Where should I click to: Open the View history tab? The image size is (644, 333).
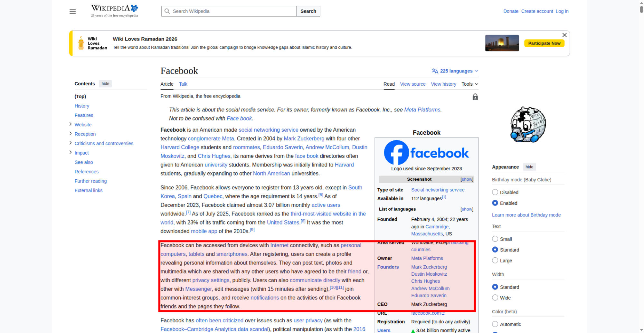click(x=443, y=84)
